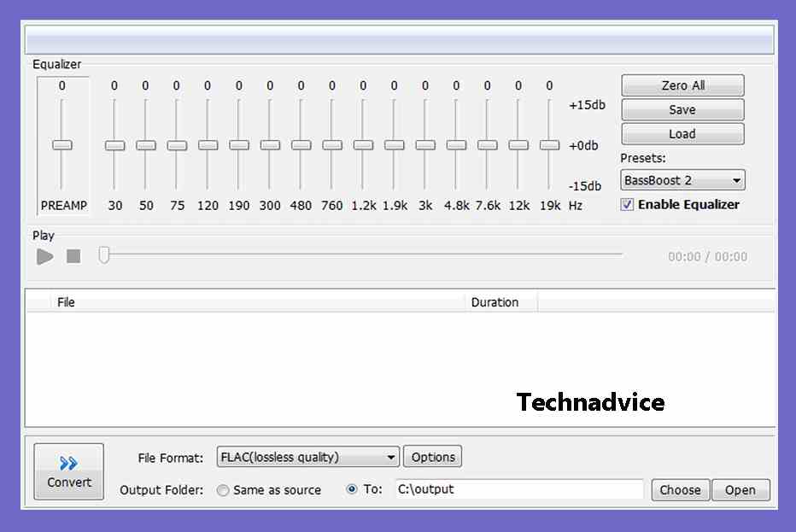Click the 75 Hz band slider handle
This screenshot has width=796, height=532.
[x=177, y=146]
